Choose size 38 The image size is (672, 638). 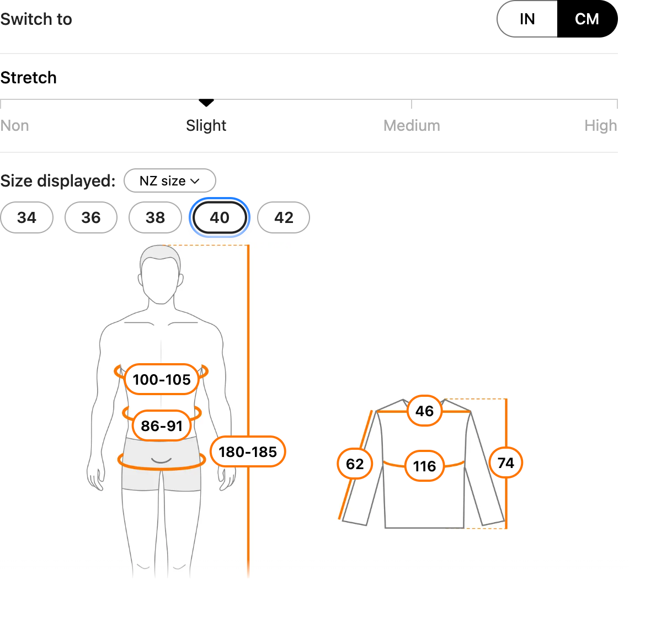(x=155, y=217)
